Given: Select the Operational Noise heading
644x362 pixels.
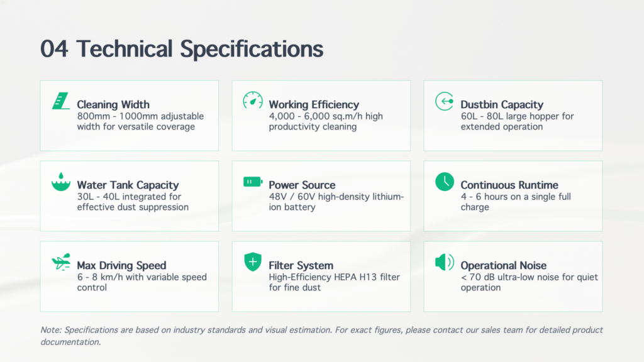Looking at the screenshot, I should pyautogui.click(x=503, y=265).
